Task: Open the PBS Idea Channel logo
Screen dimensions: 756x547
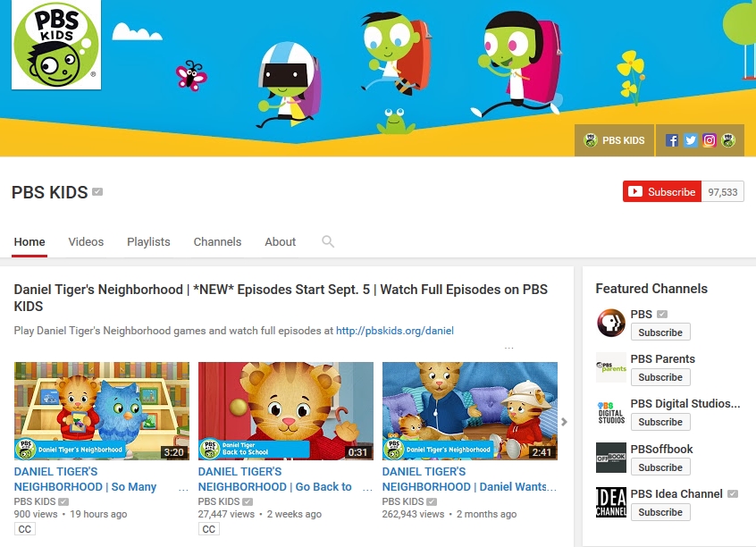Action: 611,502
